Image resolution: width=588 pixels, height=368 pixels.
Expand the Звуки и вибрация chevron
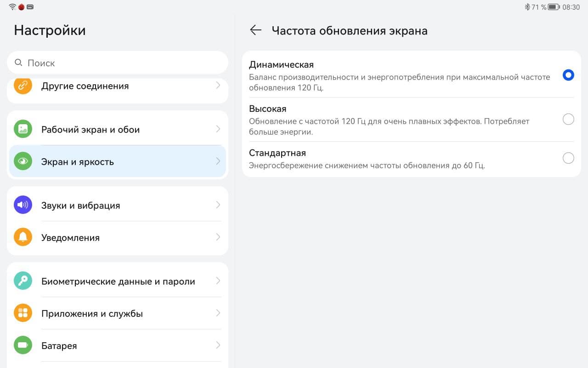coord(218,205)
